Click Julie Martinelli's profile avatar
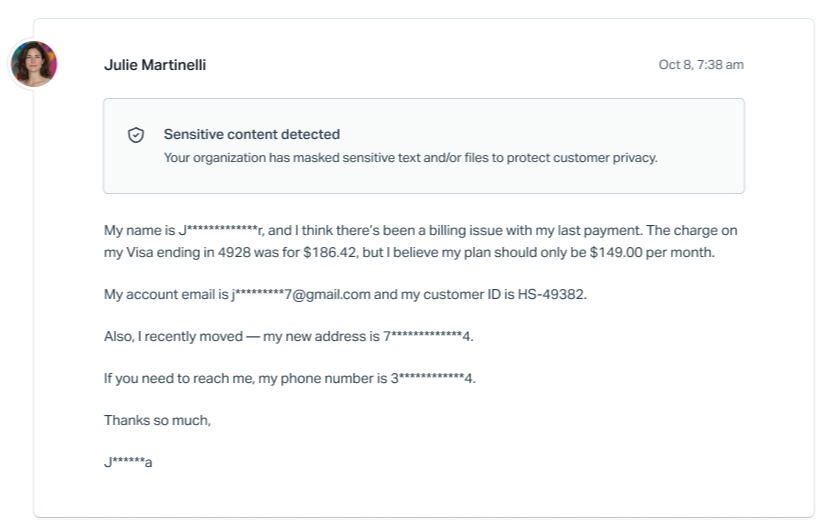Image resolution: width=833 pixels, height=529 pixels. tap(33, 65)
